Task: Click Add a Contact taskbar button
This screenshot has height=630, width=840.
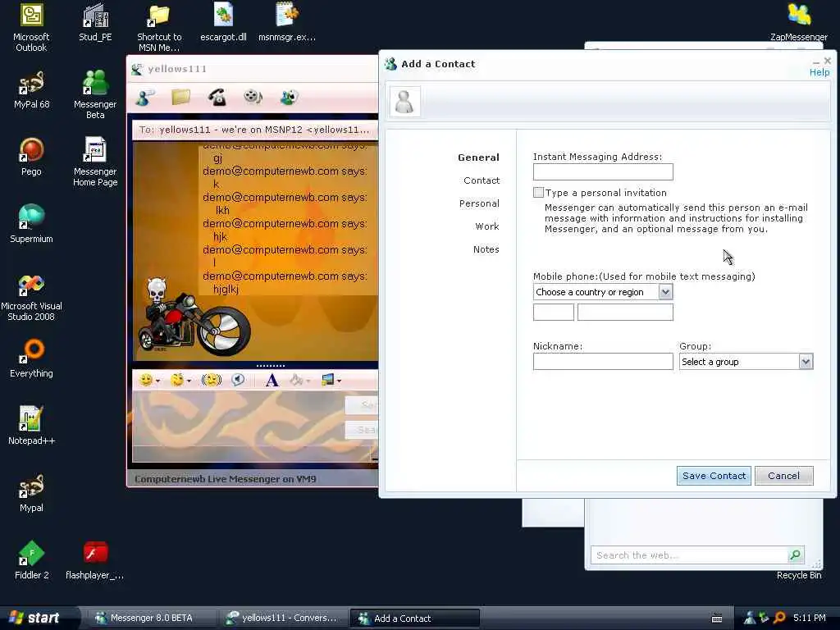Action: click(414, 619)
